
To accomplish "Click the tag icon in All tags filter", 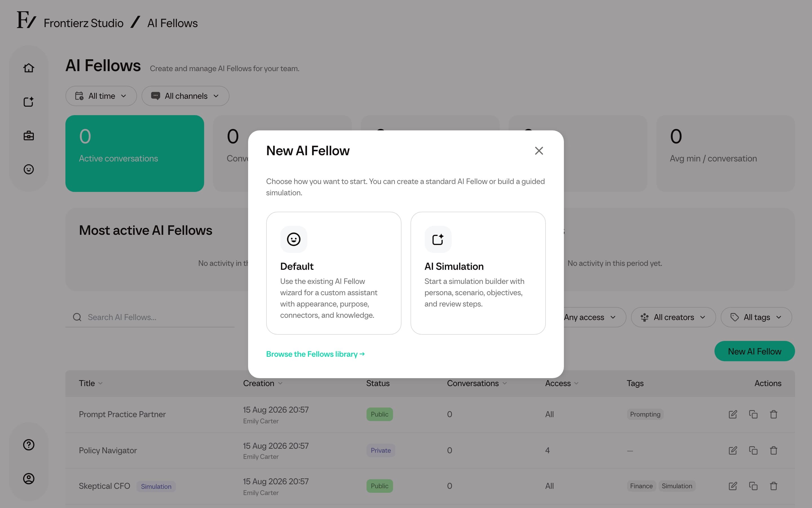I will [734, 317].
